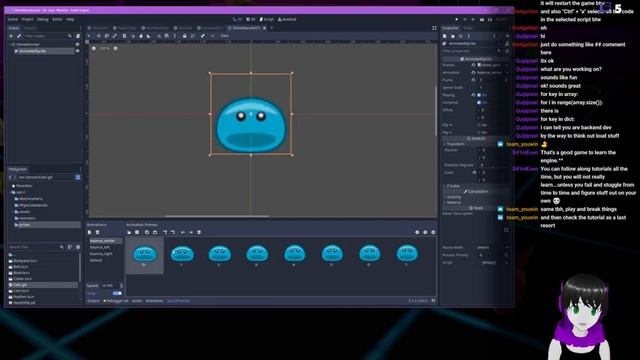Add a new node with plus icon
The image size is (640, 360).
coord(11,36)
